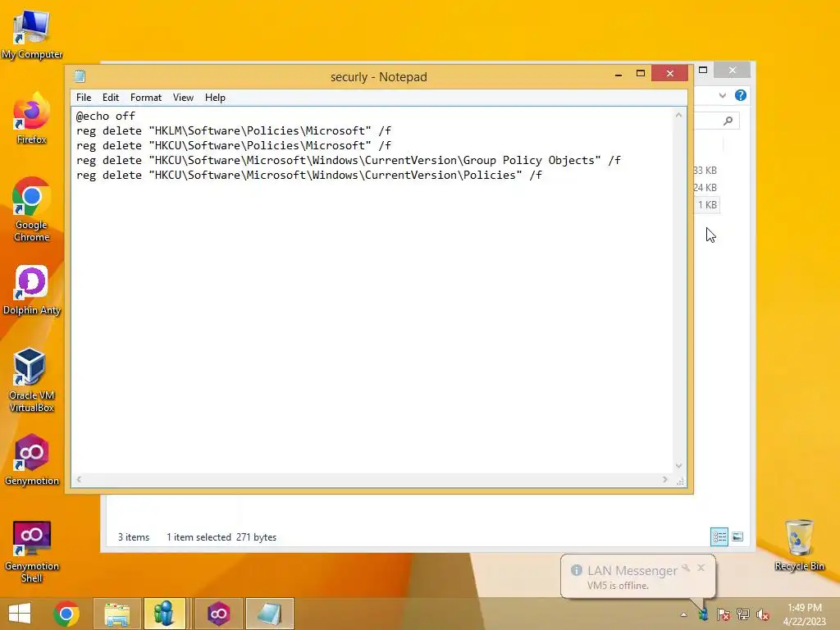This screenshot has height=630, width=840.
Task: Close the LAN Messenger notification
Action: coord(701,568)
